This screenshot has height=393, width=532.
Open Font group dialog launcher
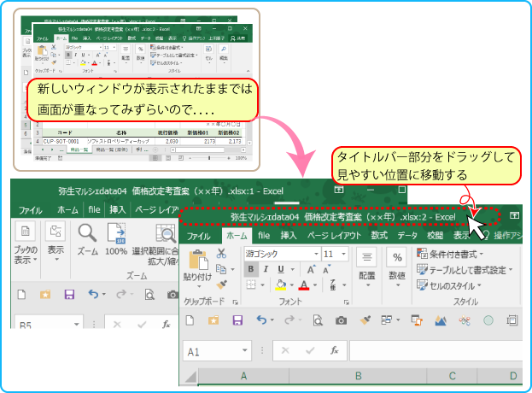pos(346,302)
